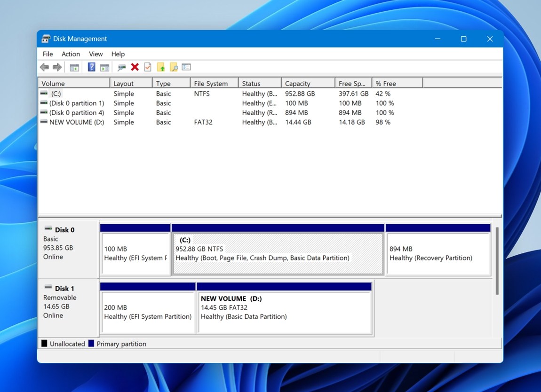Sort by the Capacity column header
The width and height of the screenshot is (541, 392).
tap(308, 84)
